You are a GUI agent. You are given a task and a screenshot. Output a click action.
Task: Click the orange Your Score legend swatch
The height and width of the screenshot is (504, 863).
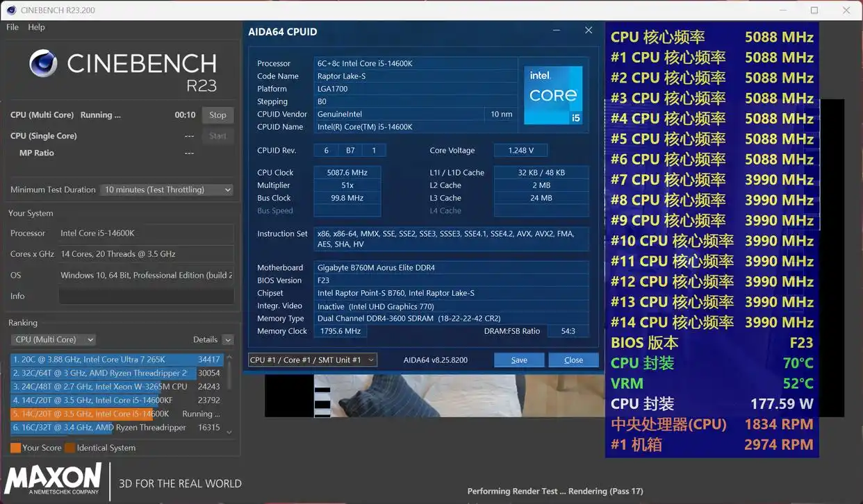(x=15, y=448)
